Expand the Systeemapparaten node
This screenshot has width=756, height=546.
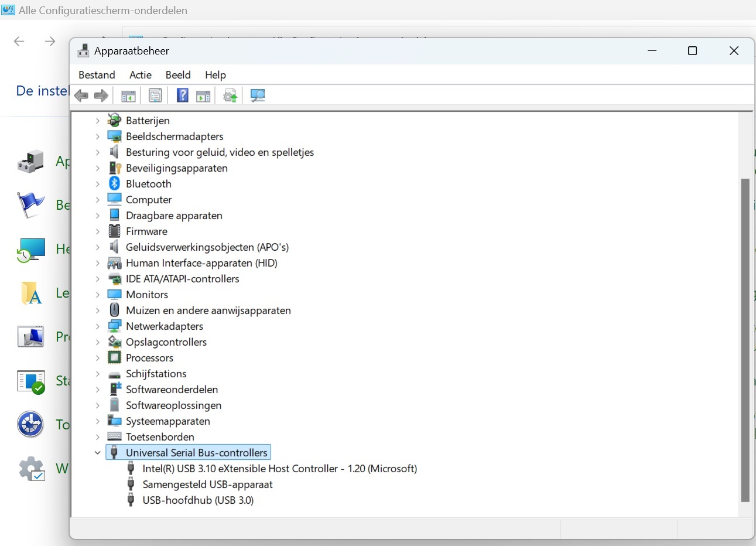click(x=98, y=421)
